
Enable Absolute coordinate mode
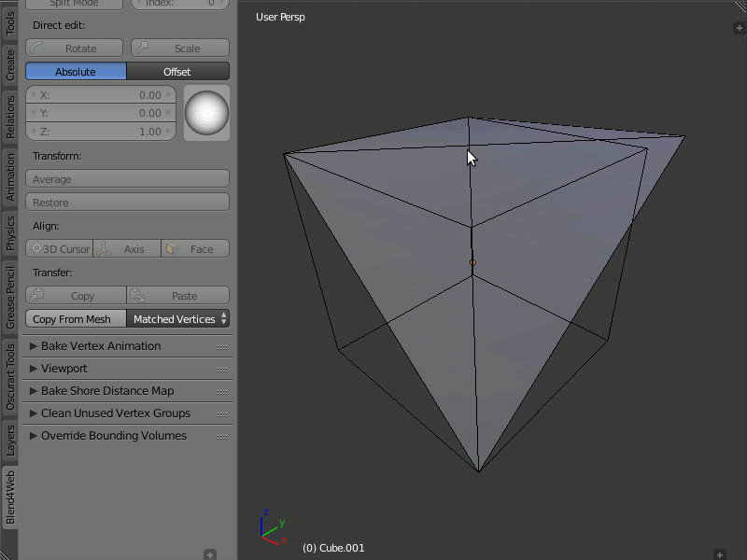(75, 71)
